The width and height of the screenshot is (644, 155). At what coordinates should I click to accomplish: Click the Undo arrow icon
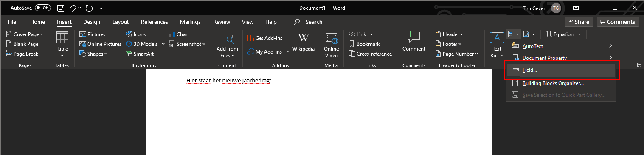click(73, 8)
